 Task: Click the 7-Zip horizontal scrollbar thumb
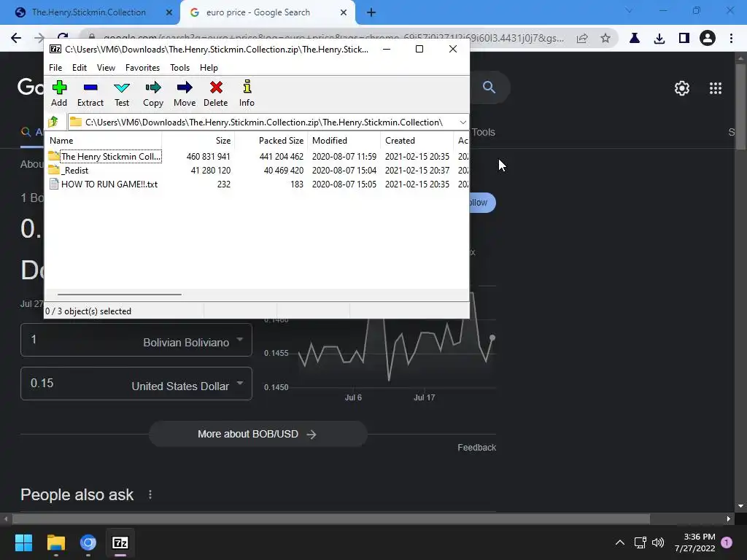(119, 295)
